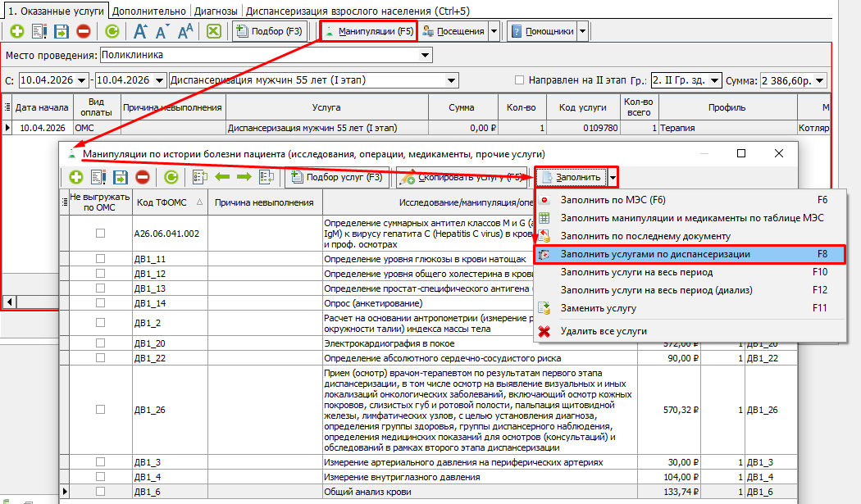Click the green add record icon in main toolbar

click(17, 32)
